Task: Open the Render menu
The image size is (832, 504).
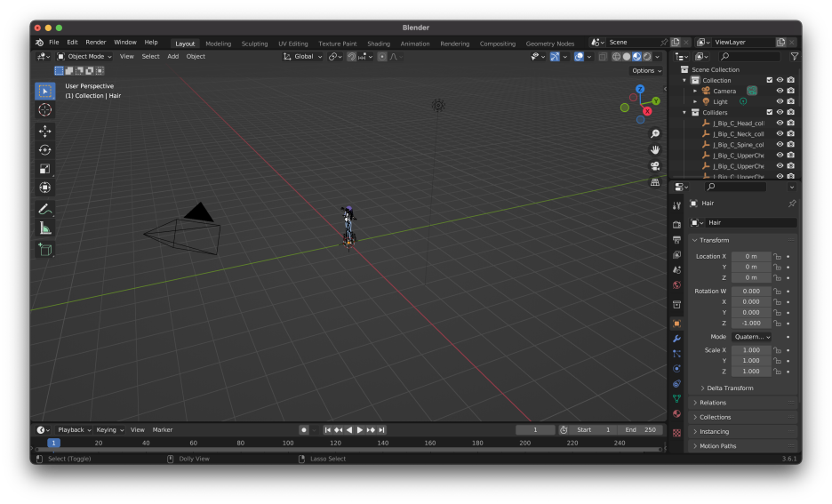Action: tap(95, 43)
